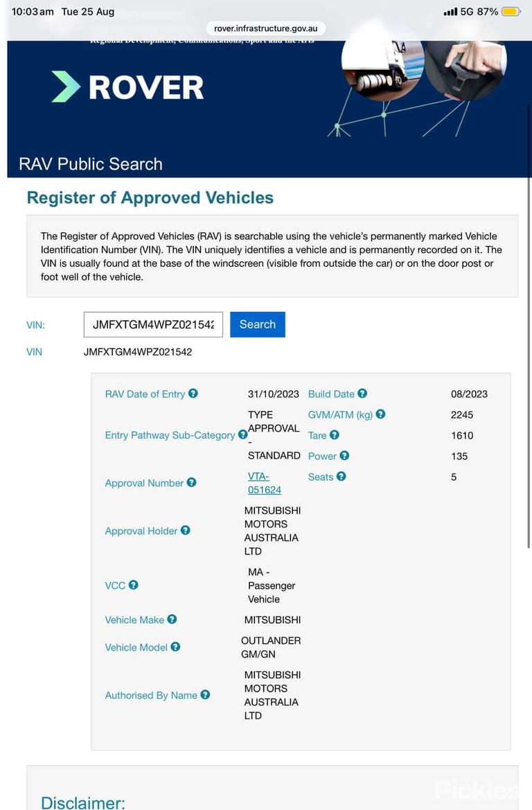This screenshot has width=532, height=810.
Task: Click the Entry Pathway Sub-Category label
Action: [x=170, y=435]
